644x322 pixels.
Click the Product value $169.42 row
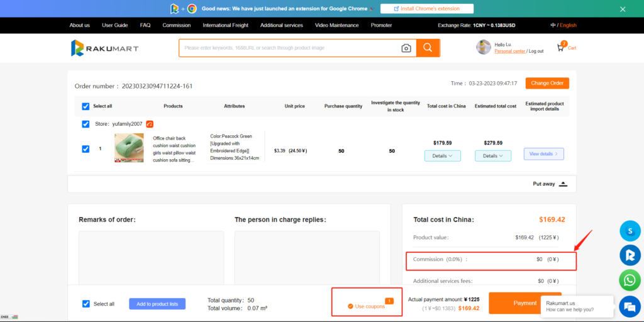486,237
